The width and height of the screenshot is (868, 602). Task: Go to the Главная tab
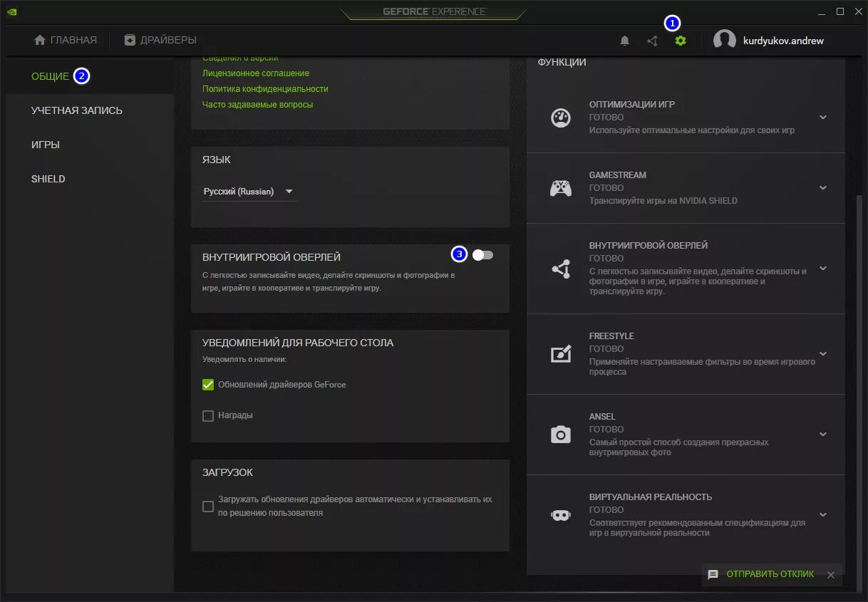(66, 41)
